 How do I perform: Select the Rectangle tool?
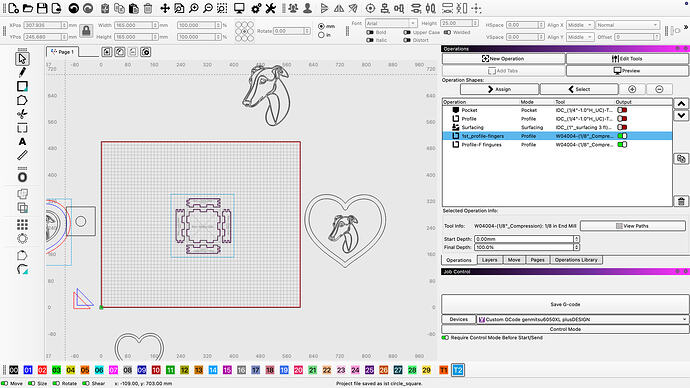(x=22, y=86)
